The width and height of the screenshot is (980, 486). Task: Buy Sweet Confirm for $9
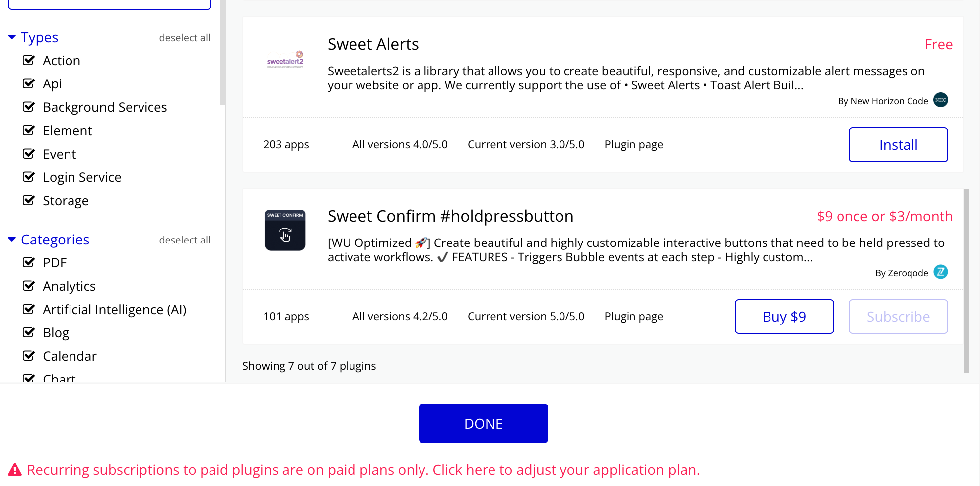[784, 317]
